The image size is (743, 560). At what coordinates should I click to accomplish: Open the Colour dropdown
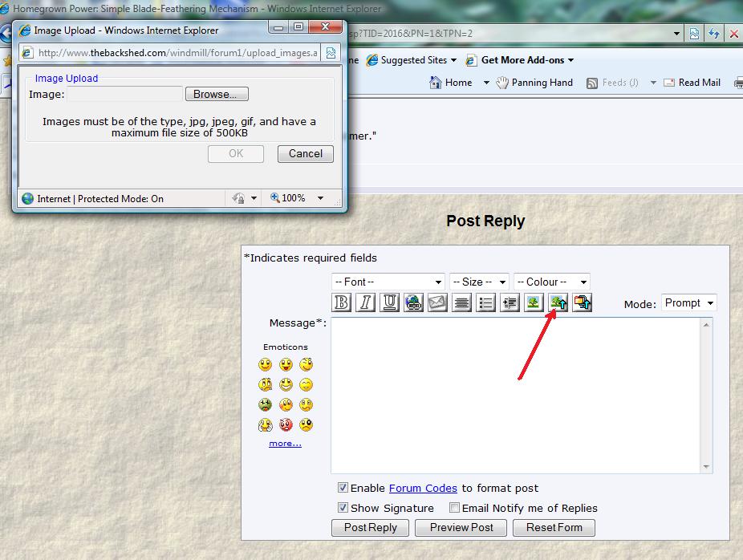click(x=551, y=282)
